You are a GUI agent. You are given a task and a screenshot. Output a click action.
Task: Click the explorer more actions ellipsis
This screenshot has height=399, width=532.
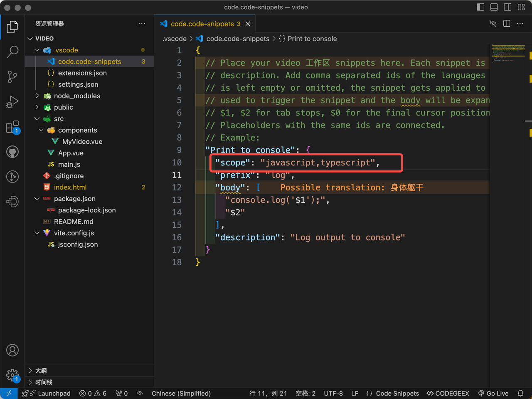tap(142, 24)
